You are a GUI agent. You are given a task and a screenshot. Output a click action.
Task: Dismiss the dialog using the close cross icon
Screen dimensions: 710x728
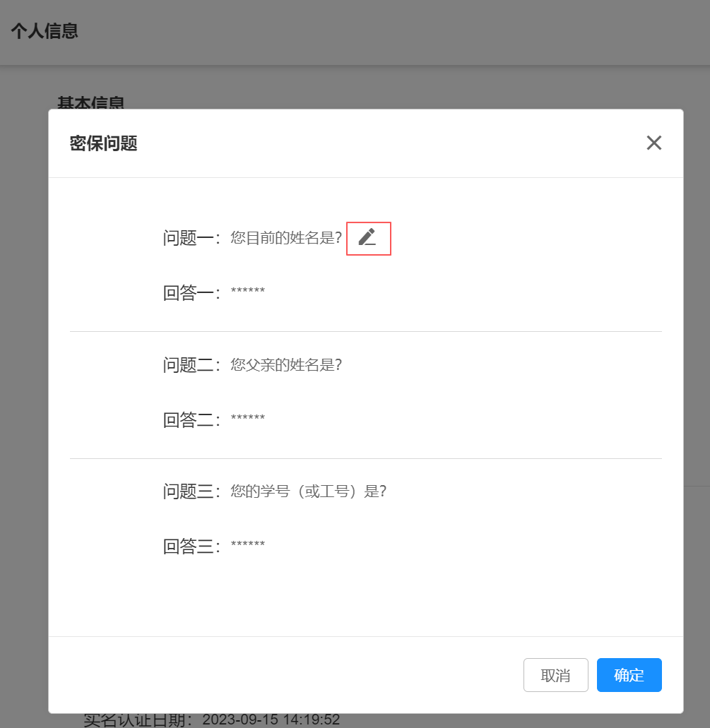pos(654,143)
